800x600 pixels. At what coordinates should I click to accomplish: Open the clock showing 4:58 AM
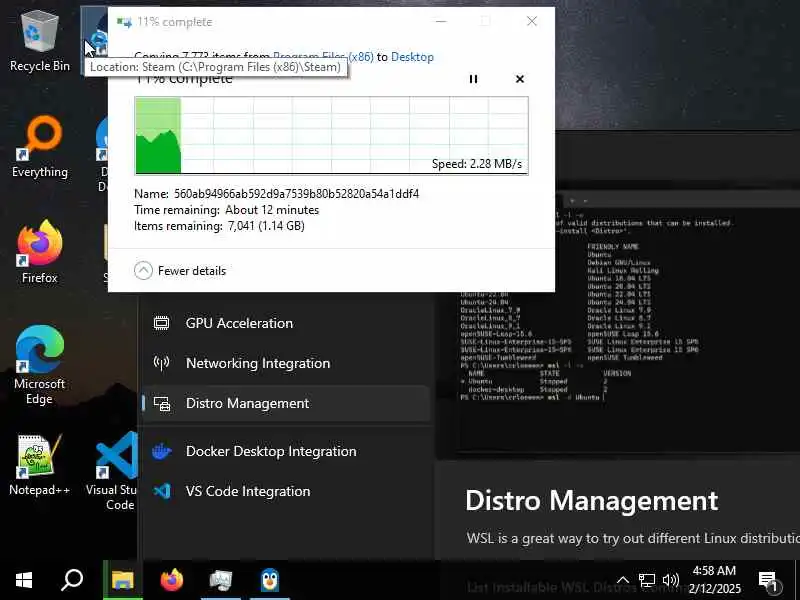714,580
